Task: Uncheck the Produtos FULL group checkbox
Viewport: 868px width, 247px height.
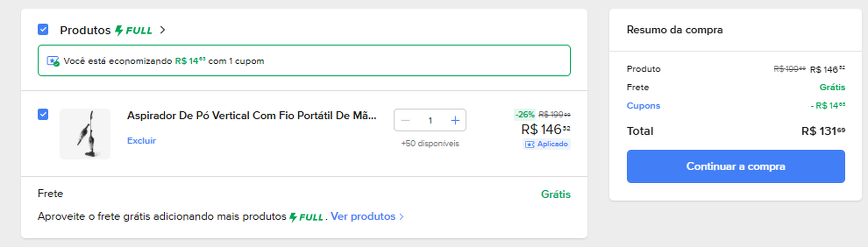Action: click(x=43, y=30)
